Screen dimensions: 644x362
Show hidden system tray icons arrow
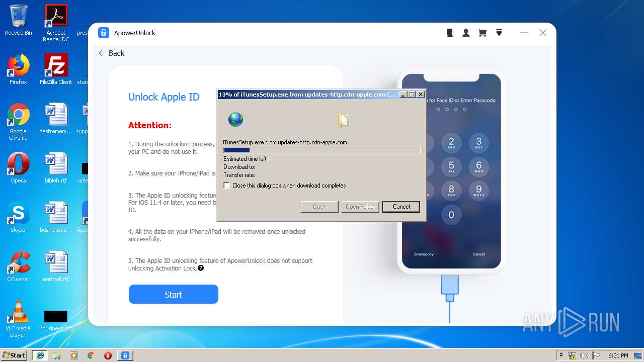[x=561, y=355]
